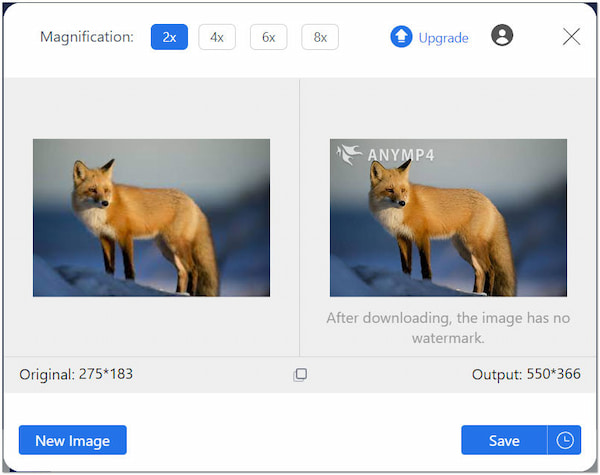This screenshot has width=600, height=475.
Task: Click the AnyMP4 bird logo watermark
Action: (349, 154)
